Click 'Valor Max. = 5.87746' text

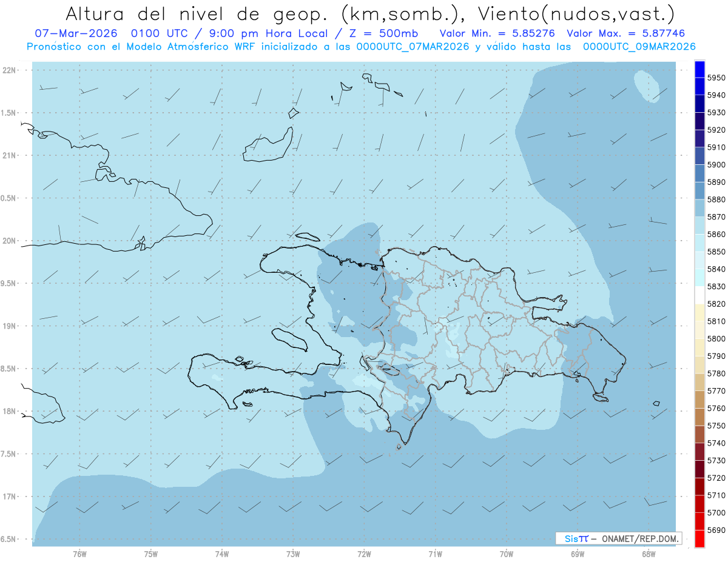click(x=626, y=33)
